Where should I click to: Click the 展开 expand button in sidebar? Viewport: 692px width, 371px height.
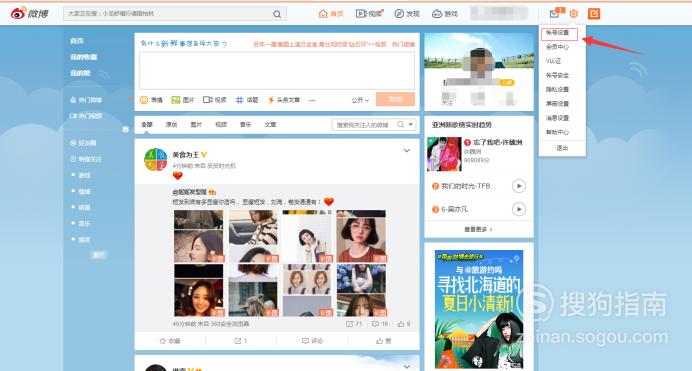pos(98,255)
